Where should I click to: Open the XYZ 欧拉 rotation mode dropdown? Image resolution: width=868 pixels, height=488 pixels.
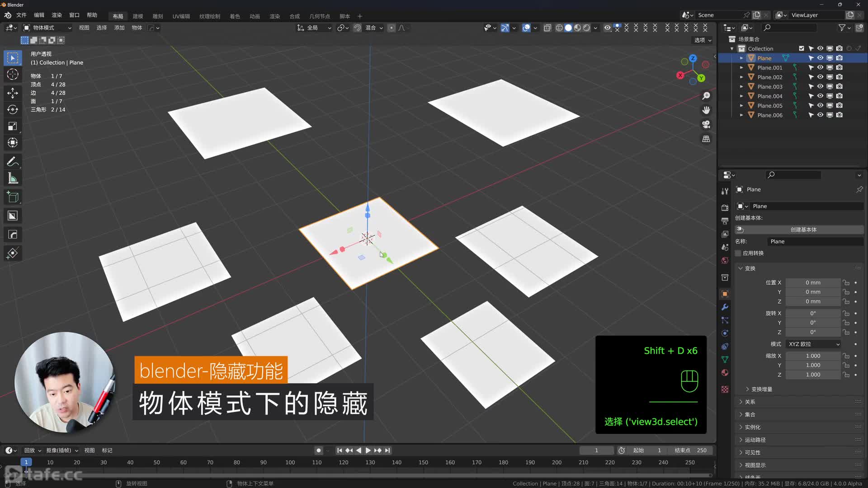click(813, 344)
